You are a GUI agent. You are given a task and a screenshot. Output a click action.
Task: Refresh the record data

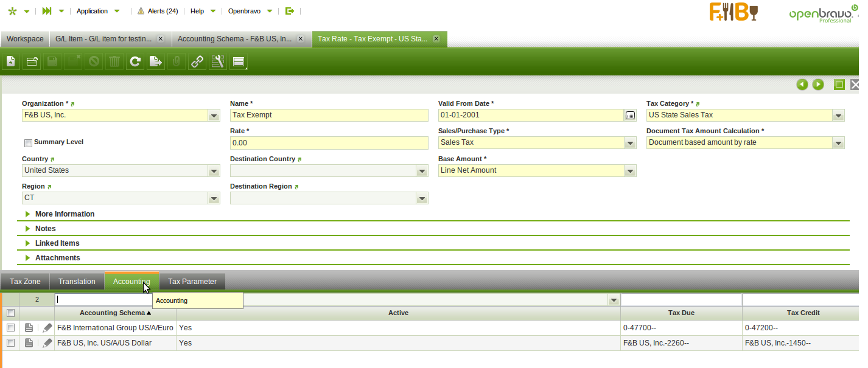[135, 61]
